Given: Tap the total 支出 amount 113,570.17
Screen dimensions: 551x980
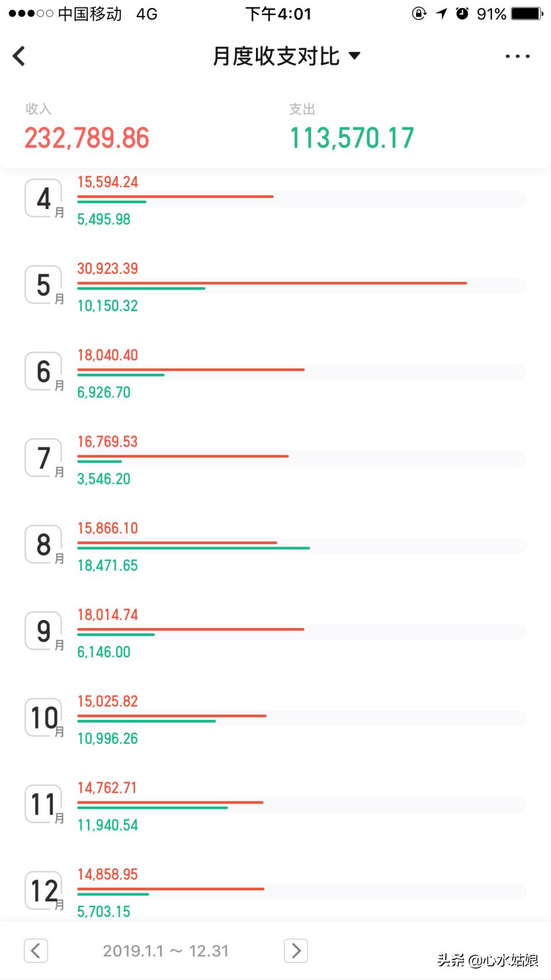Looking at the screenshot, I should coord(351,138).
